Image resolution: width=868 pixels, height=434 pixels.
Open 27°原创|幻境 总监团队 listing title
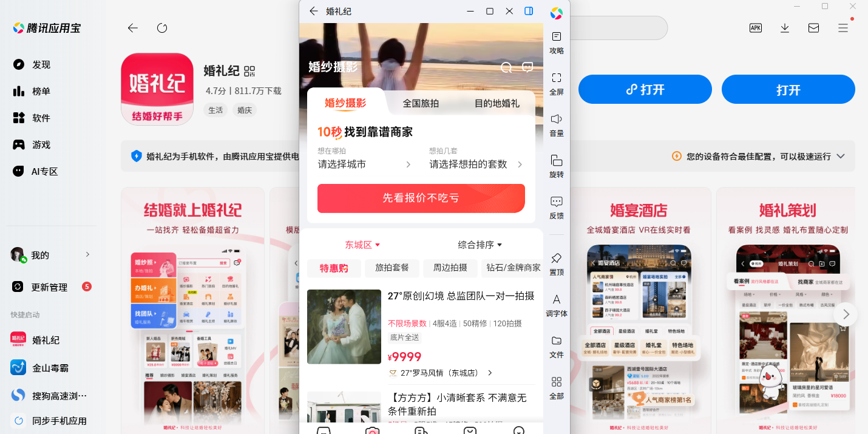tap(461, 296)
